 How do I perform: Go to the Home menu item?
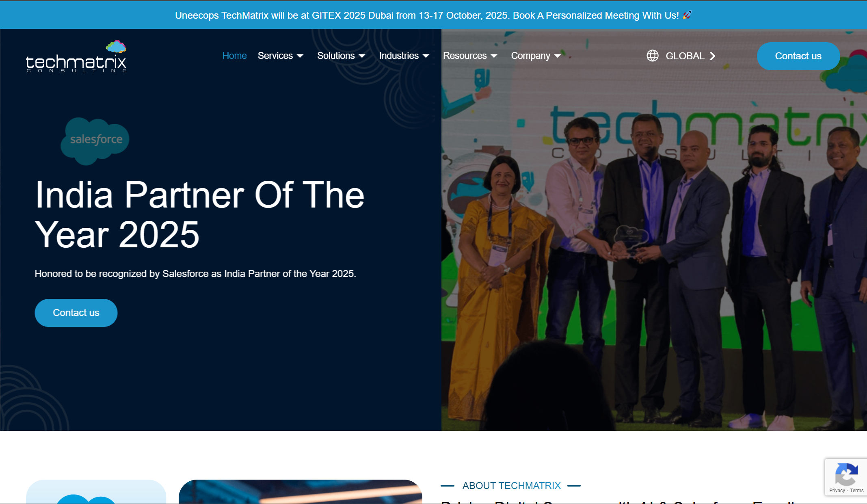[x=234, y=56]
